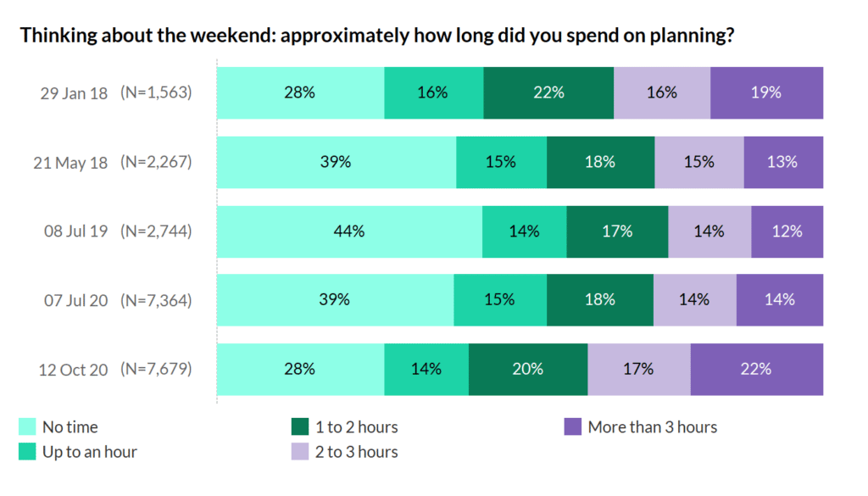Viewport: 868px width, 496px height.
Task: Click the 12 Oct 20 row label
Action: tap(74, 370)
